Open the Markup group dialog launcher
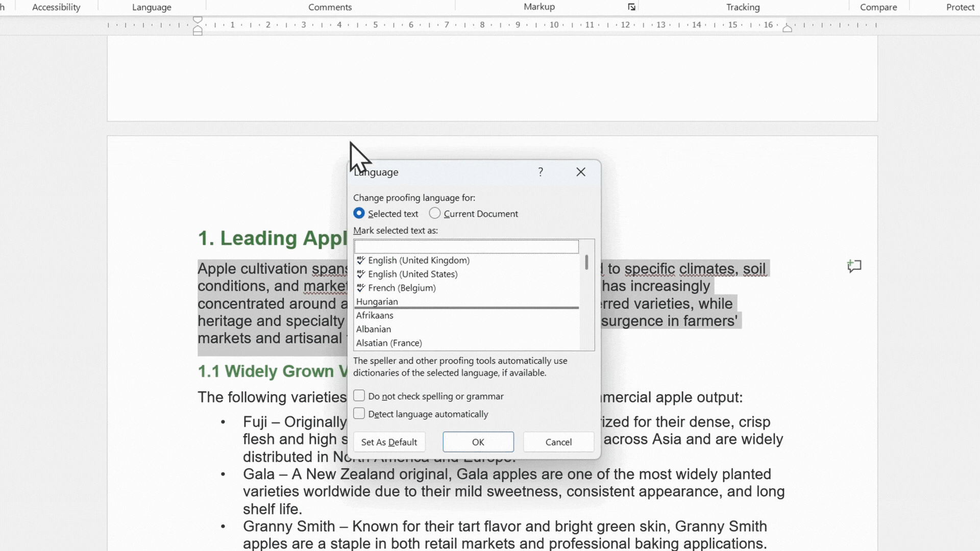Image resolution: width=980 pixels, height=551 pixels. click(631, 7)
